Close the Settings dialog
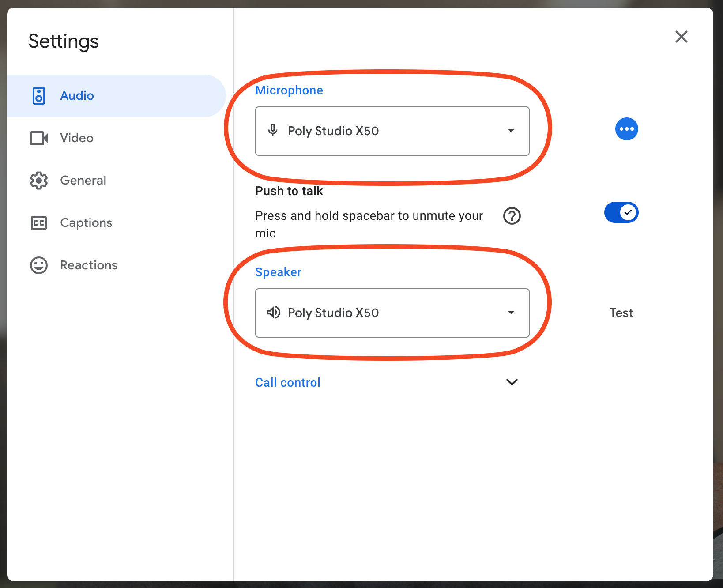The width and height of the screenshot is (723, 588). [681, 37]
